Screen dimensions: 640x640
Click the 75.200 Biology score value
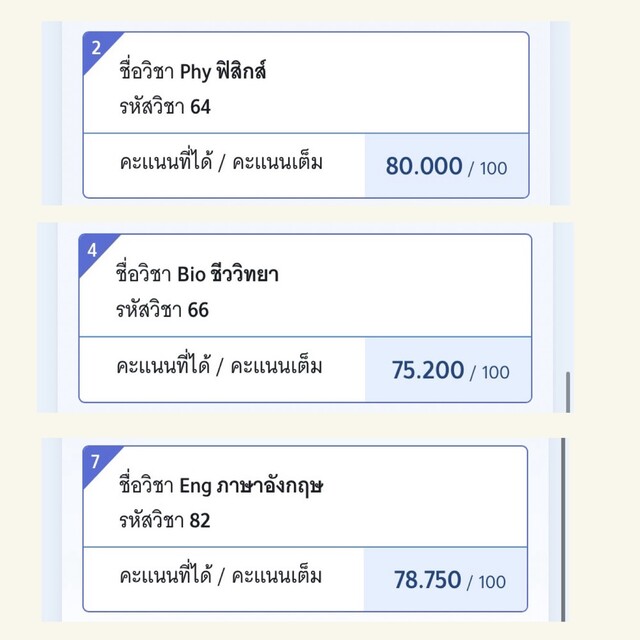pos(428,370)
